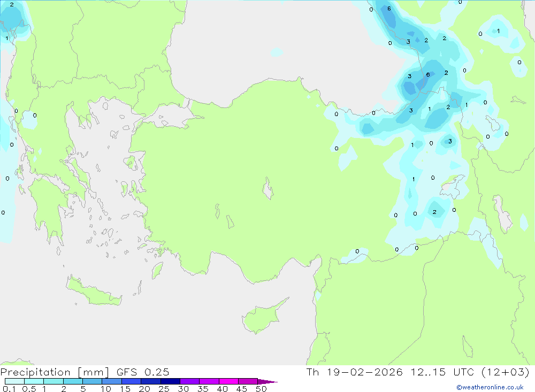
Task: Pick the navy 25–30 mm legend swatch
Action: pyautogui.click(x=170, y=381)
